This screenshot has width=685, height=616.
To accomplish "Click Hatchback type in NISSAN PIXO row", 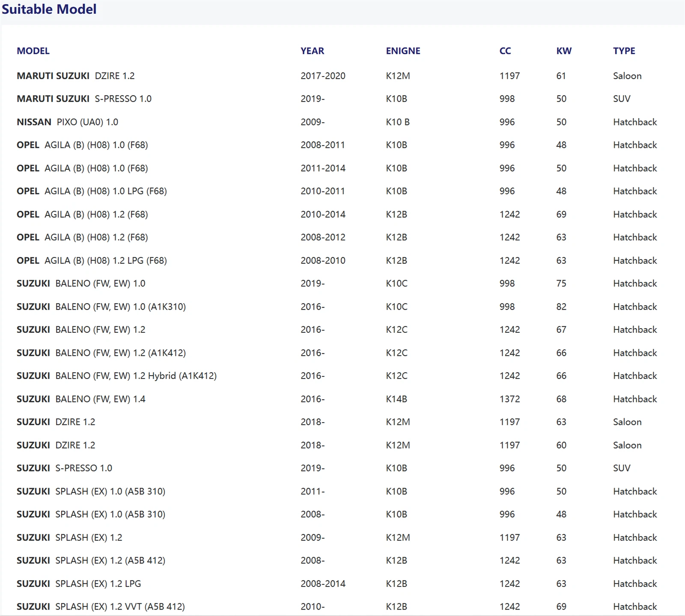I will pos(635,122).
